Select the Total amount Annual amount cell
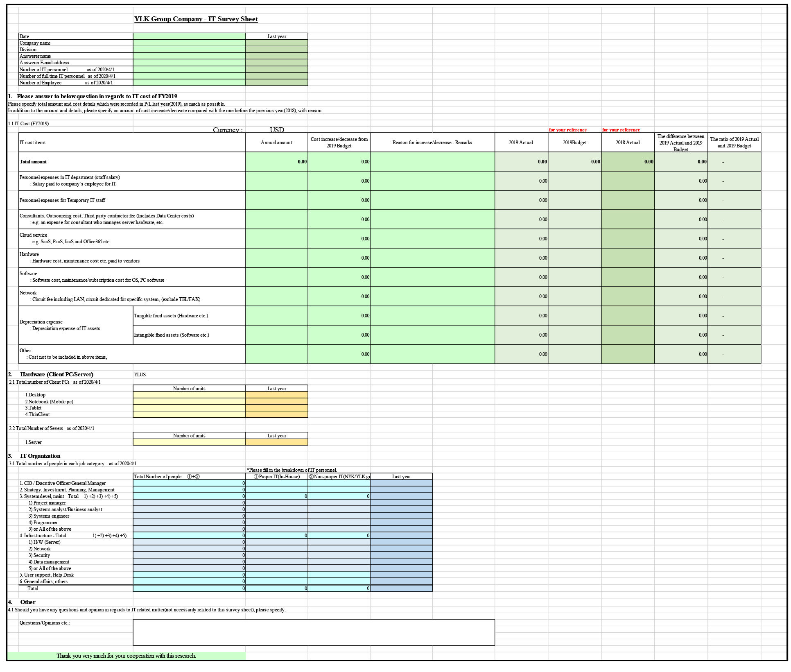The width and height of the screenshot is (791, 672). 277,162
